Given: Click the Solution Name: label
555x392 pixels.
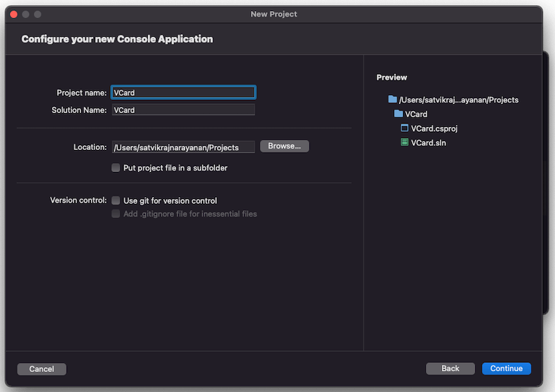Looking at the screenshot, I should (x=79, y=110).
